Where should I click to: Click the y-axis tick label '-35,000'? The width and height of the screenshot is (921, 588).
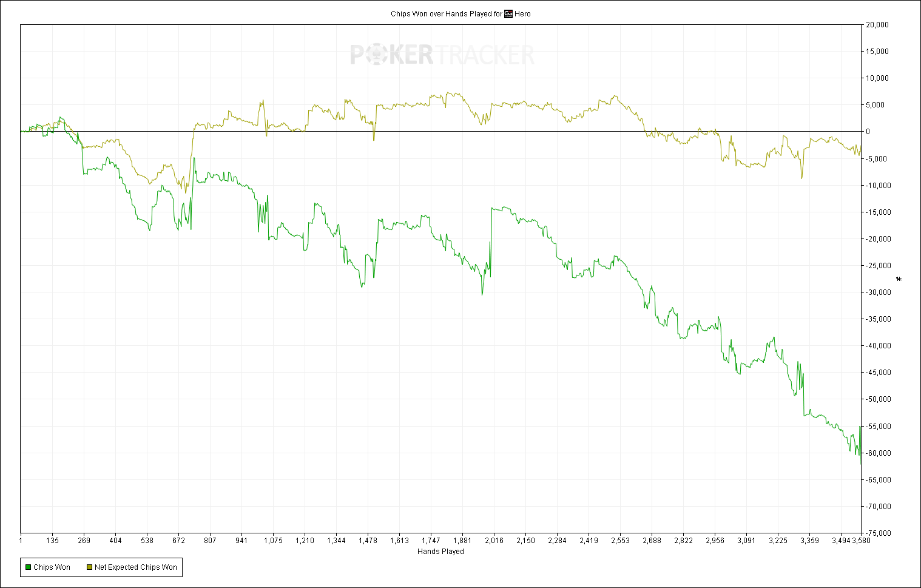879,319
